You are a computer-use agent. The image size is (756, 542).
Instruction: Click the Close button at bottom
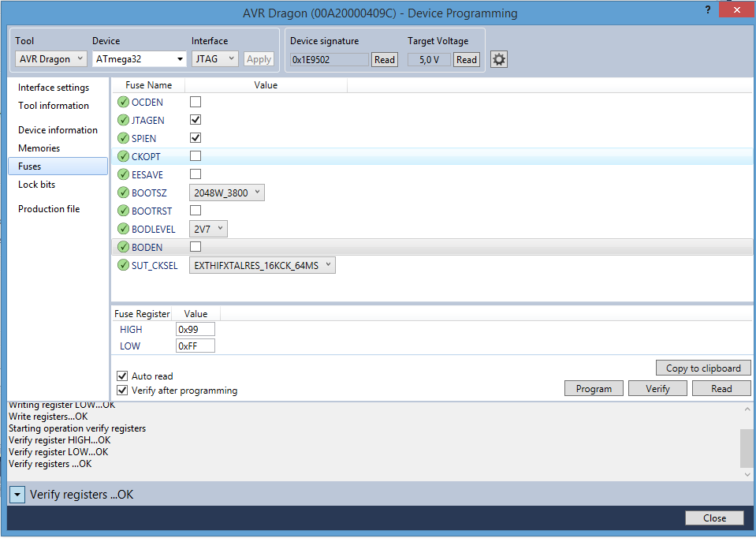coord(714,518)
